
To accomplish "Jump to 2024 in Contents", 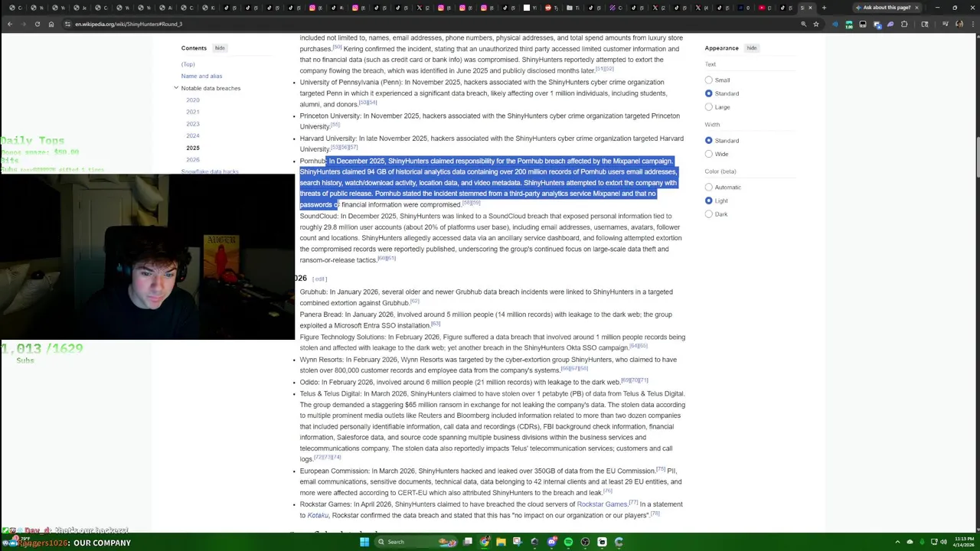I will click(193, 135).
